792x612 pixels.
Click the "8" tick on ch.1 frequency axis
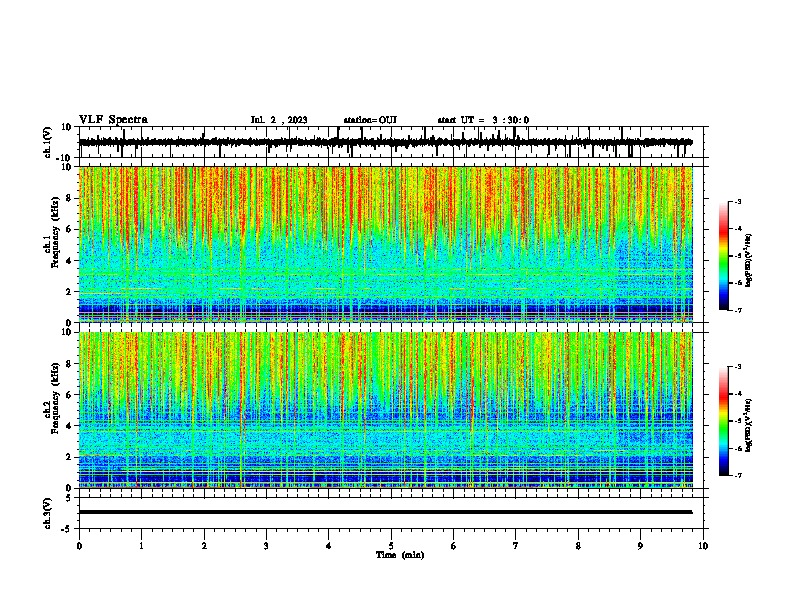coord(69,198)
